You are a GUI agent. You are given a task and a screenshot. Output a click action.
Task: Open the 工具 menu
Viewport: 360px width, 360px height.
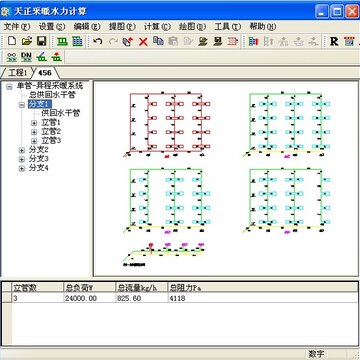click(227, 27)
